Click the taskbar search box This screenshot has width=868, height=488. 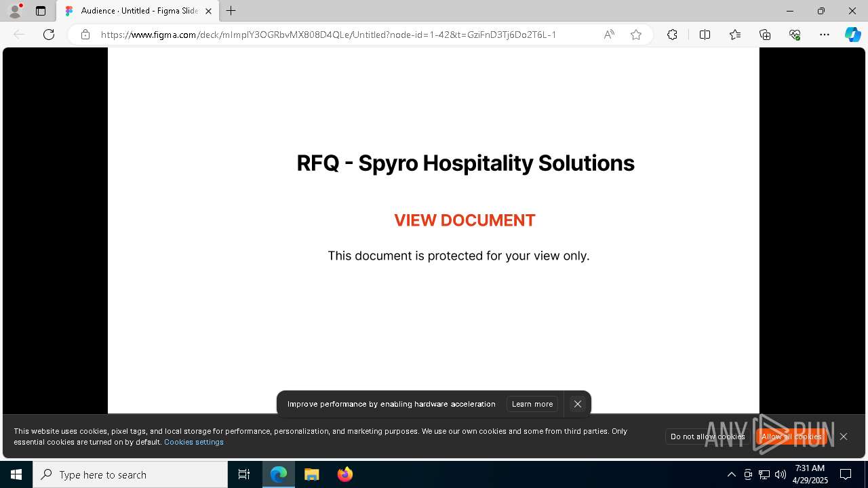click(x=130, y=474)
